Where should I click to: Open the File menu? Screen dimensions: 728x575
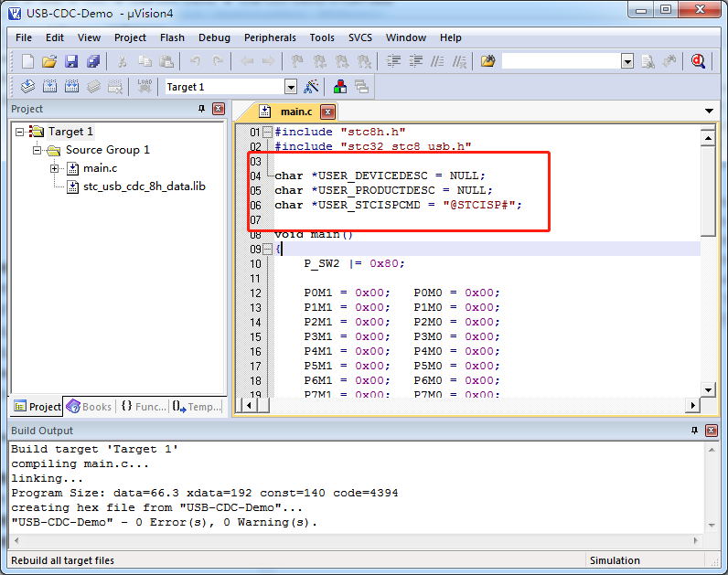pos(24,37)
